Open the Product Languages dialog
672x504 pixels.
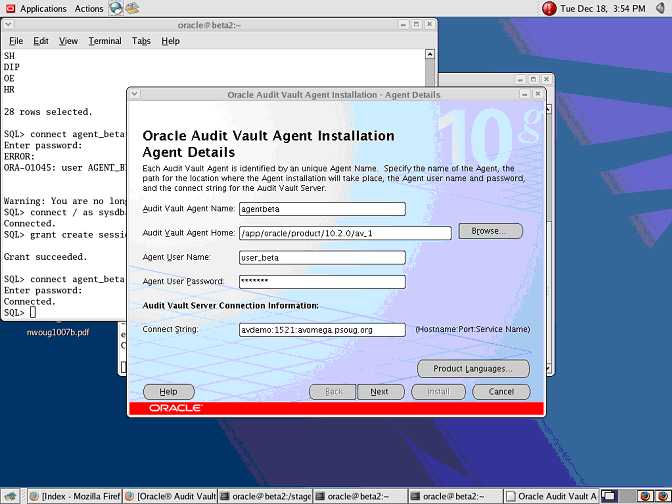[473, 369]
